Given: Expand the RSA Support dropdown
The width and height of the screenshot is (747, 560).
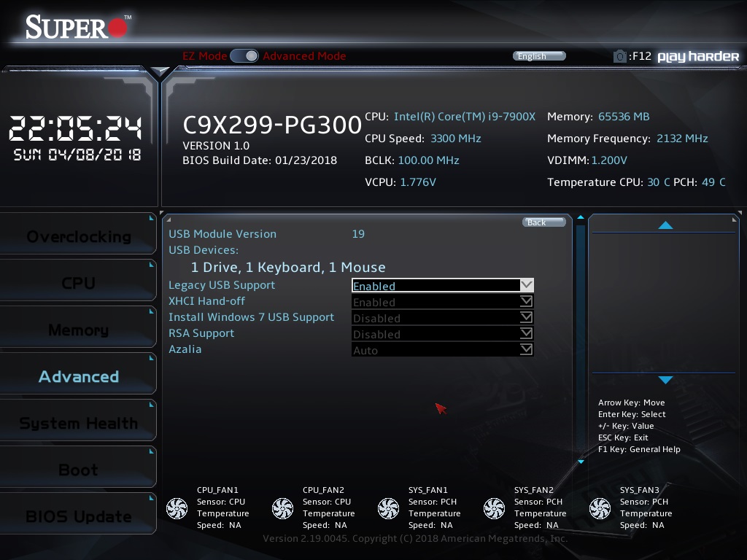Looking at the screenshot, I should point(443,334).
